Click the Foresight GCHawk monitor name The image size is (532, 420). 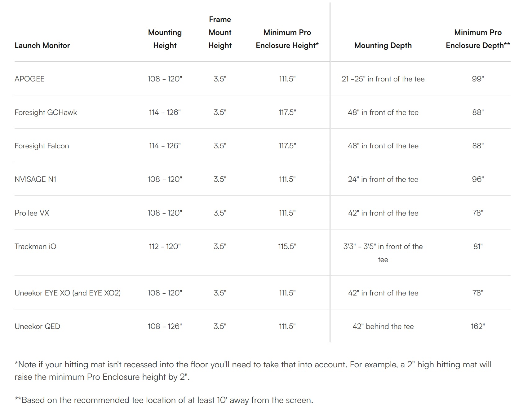click(46, 112)
